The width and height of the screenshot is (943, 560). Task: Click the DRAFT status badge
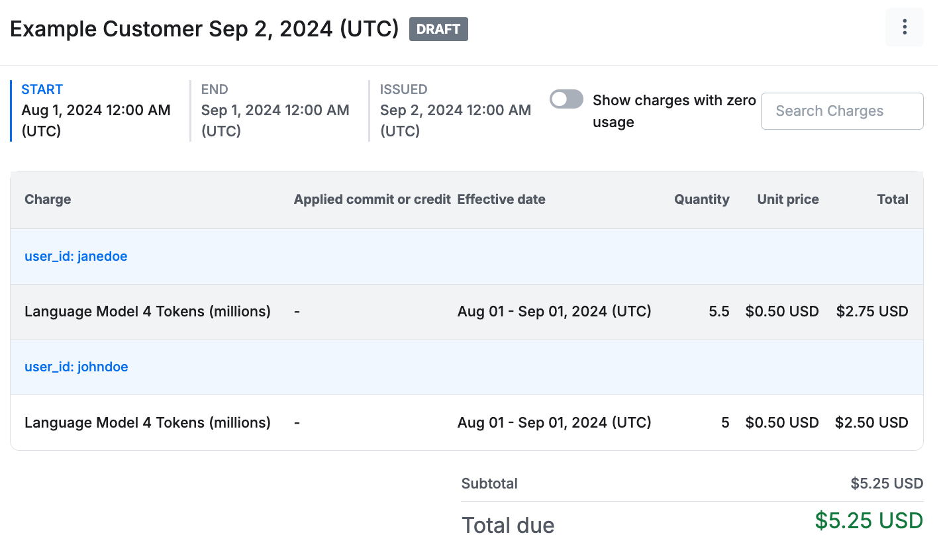[438, 29]
